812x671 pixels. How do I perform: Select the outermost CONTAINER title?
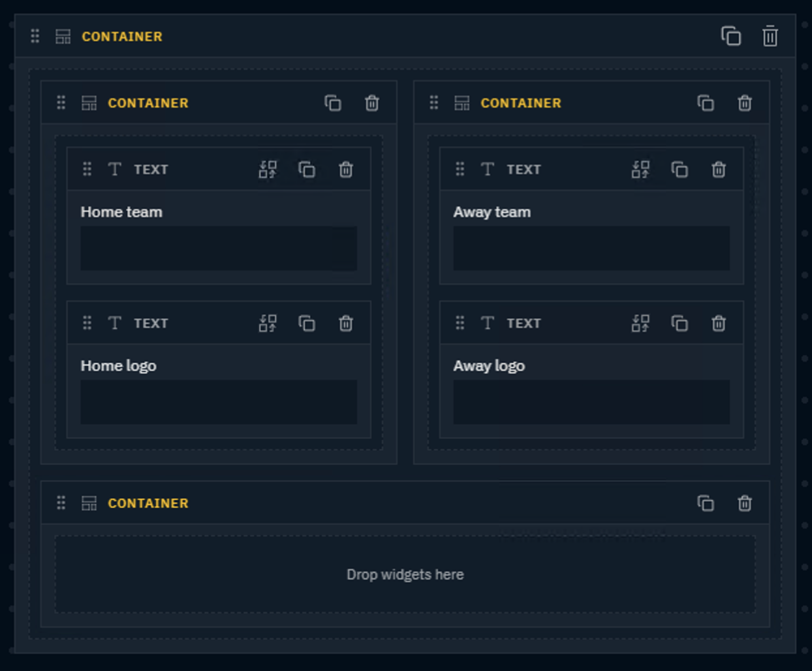tap(122, 37)
